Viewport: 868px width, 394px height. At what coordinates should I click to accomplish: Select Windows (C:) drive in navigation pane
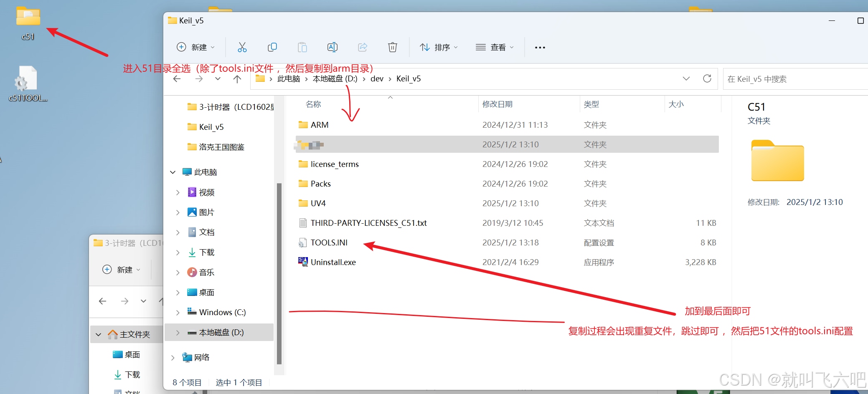point(216,312)
